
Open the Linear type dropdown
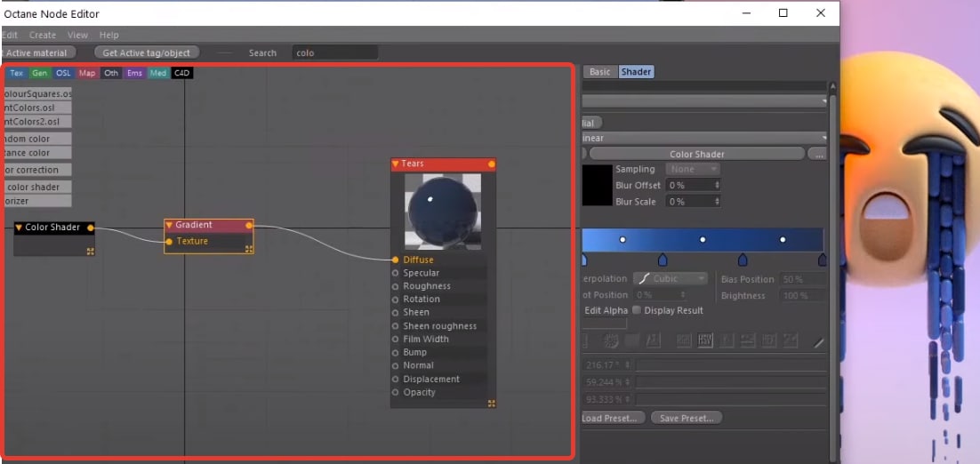point(705,138)
